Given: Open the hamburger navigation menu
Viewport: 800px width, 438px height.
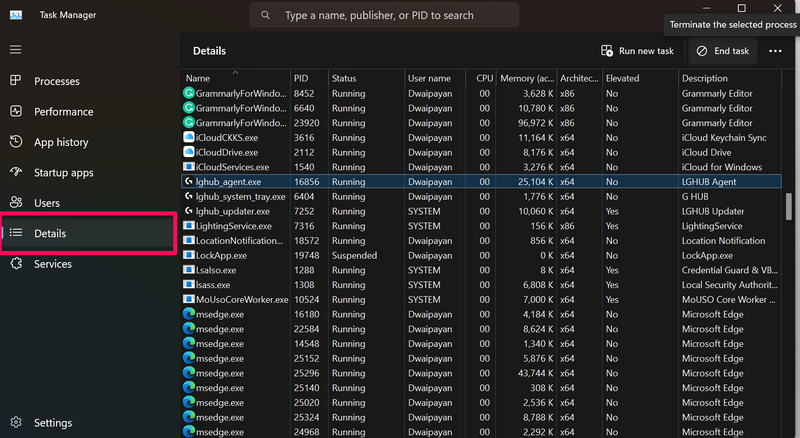Looking at the screenshot, I should (x=15, y=49).
